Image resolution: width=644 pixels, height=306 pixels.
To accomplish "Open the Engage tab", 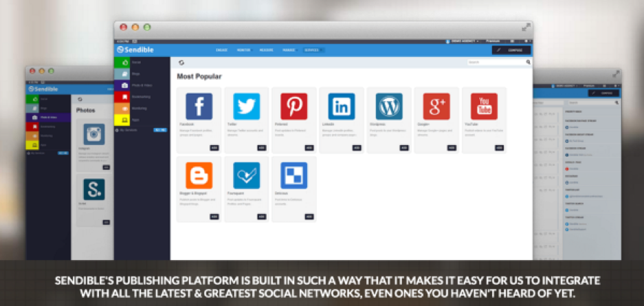I will [x=222, y=50].
